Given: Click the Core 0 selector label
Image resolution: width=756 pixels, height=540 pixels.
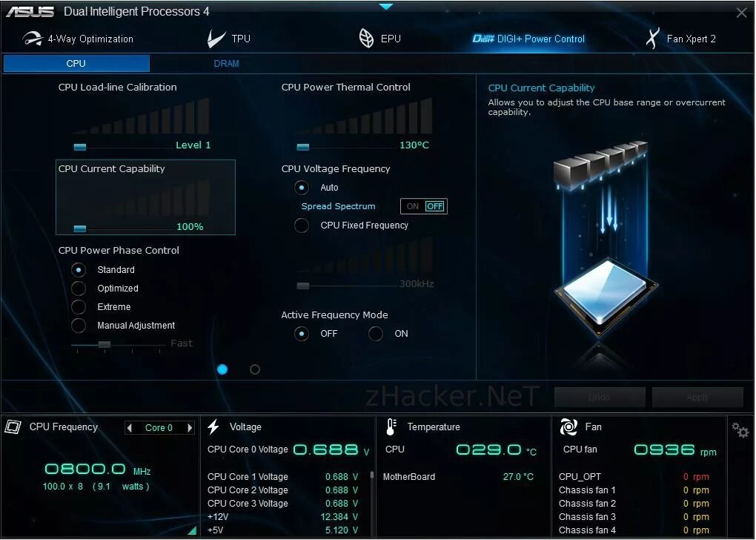Looking at the screenshot, I should tap(159, 427).
